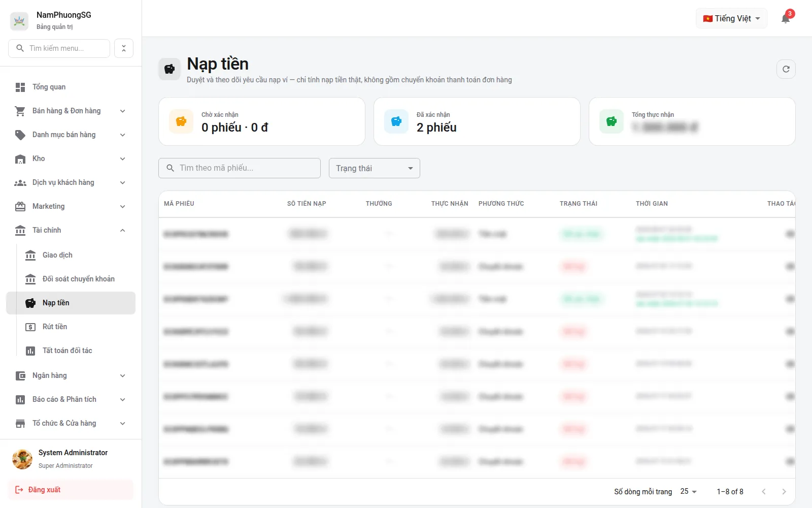Click the shopping cart icon for Bán hàng
The image size is (812, 508).
[x=20, y=111]
